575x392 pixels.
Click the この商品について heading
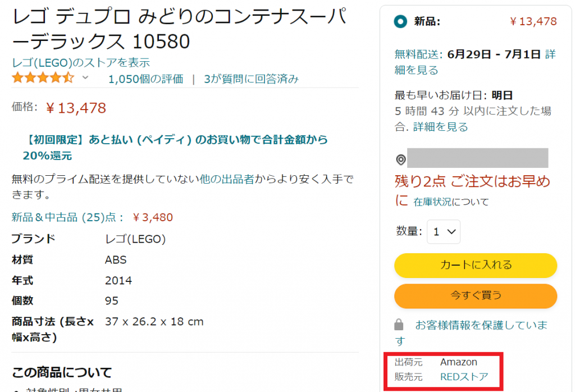[x=62, y=372]
